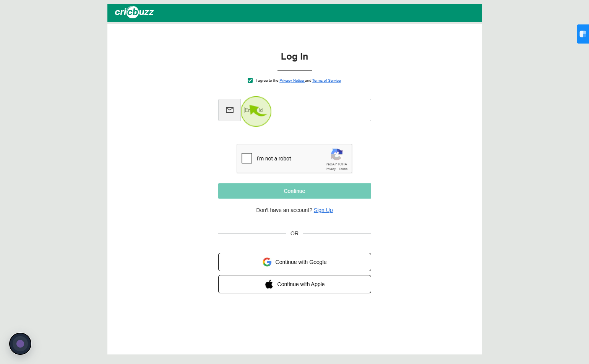Click the reCAPTCHA logo icon
Screen dimensions: 589x364
click(x=337, y=155)
